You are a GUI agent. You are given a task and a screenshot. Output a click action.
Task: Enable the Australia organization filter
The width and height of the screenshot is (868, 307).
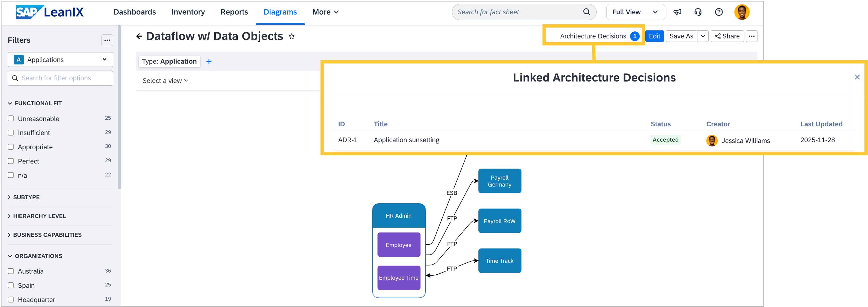(x=11, y=271)
